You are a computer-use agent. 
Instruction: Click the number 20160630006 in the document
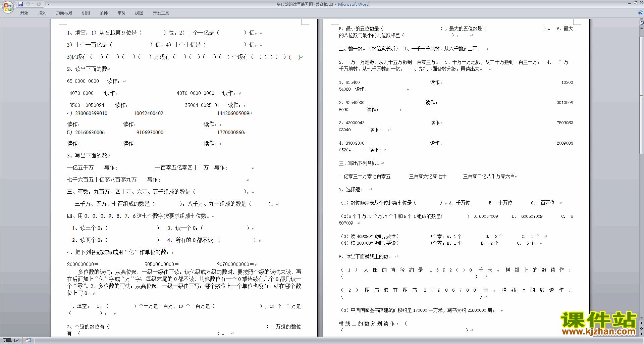coord(90,133)
